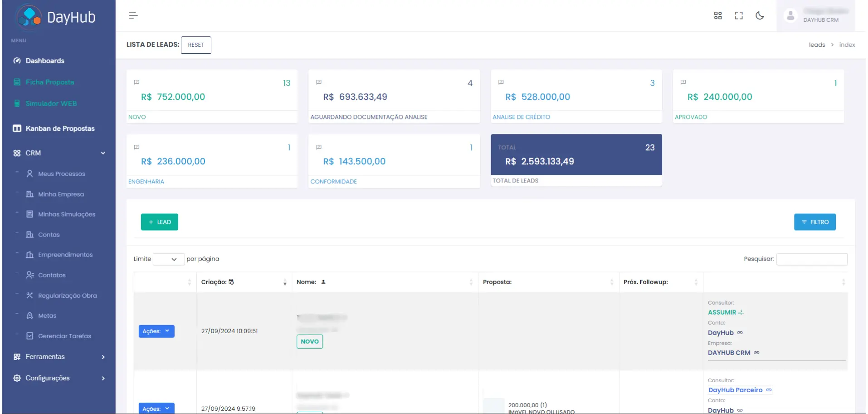Sort by Criação column header

[x=244, y=282]
